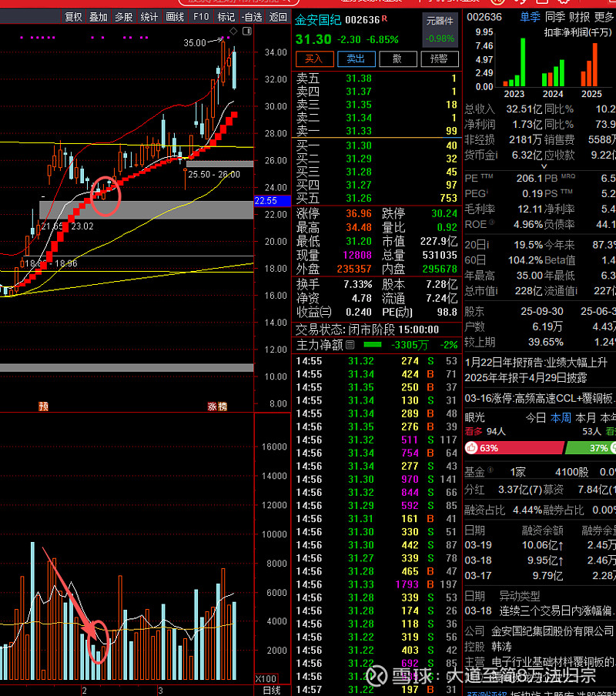The image size is (616, 696).
Task: Click the 卖五 31.38 ask row
Action: coord(377,79)
